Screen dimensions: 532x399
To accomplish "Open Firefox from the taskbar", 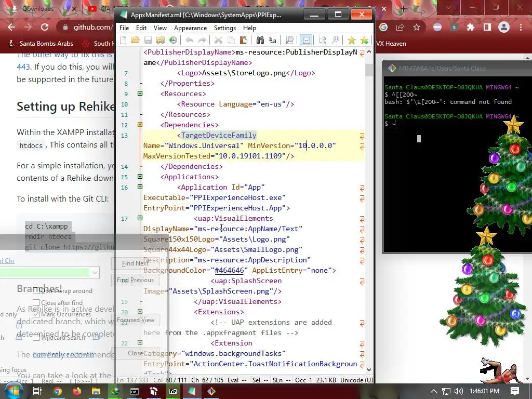I will (x=77, y=391).
